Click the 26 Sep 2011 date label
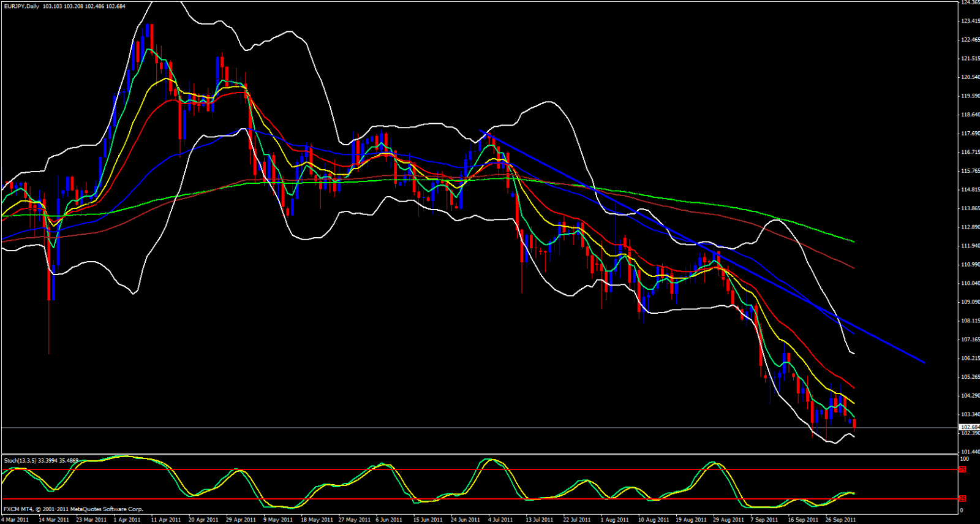Image resolution: width=980 pixels, height=524 pixels. (840, 520)
